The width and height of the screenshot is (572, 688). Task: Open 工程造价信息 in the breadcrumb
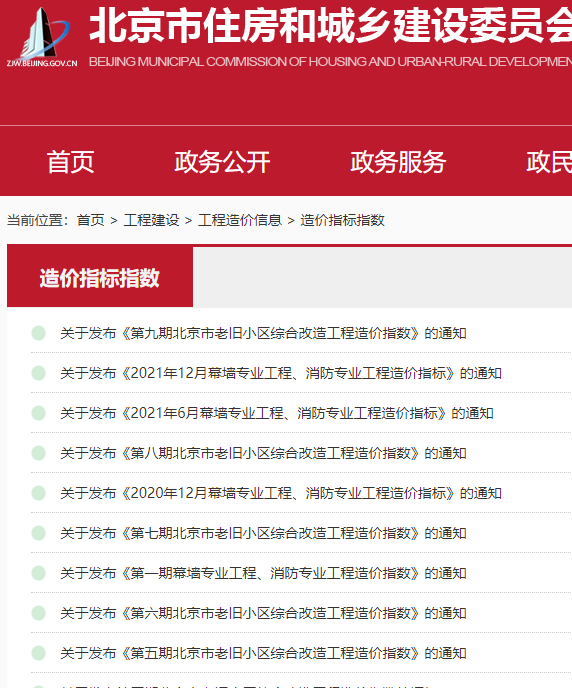240,220
